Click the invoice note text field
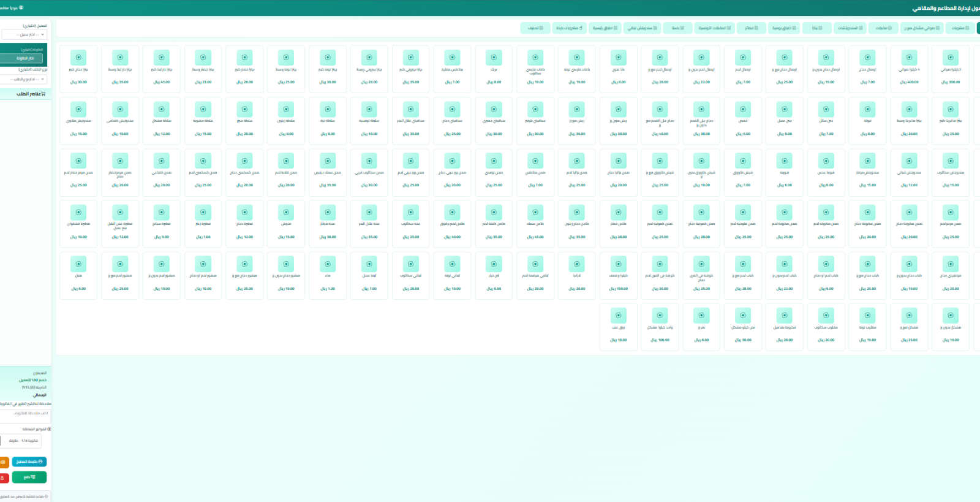 [x=24, y=413]
